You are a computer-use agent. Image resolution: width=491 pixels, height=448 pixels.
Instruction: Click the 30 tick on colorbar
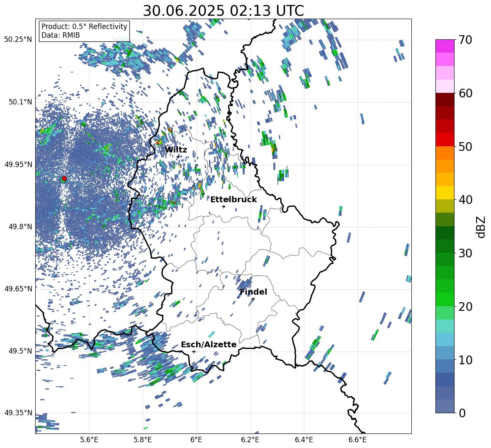click(465, 253)
